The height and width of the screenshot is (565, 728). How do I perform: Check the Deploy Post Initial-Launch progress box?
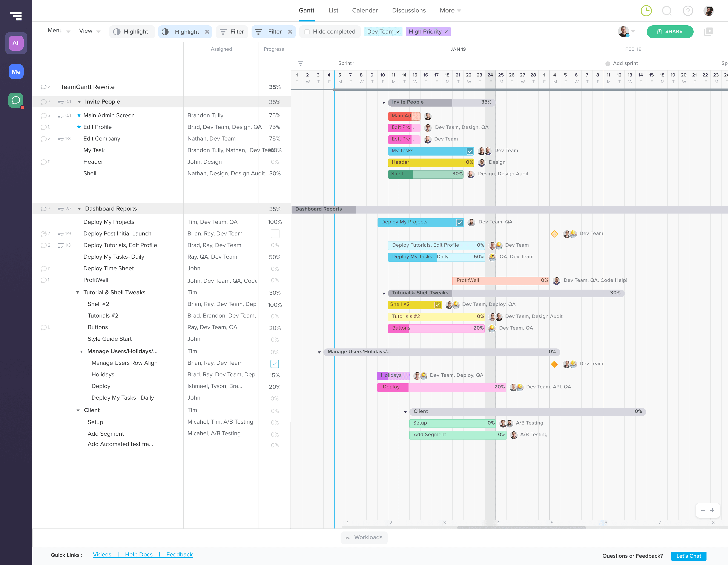275,234
